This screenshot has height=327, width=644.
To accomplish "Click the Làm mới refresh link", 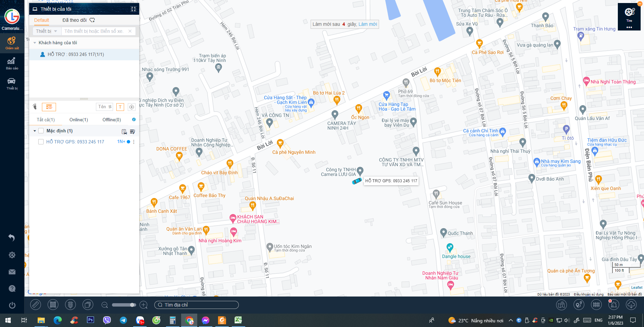I will (368, 24).
